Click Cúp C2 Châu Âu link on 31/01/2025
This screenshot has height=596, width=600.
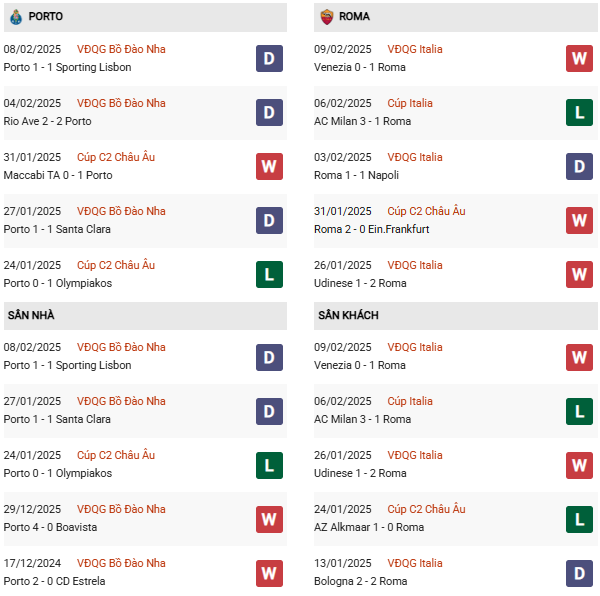115,157
